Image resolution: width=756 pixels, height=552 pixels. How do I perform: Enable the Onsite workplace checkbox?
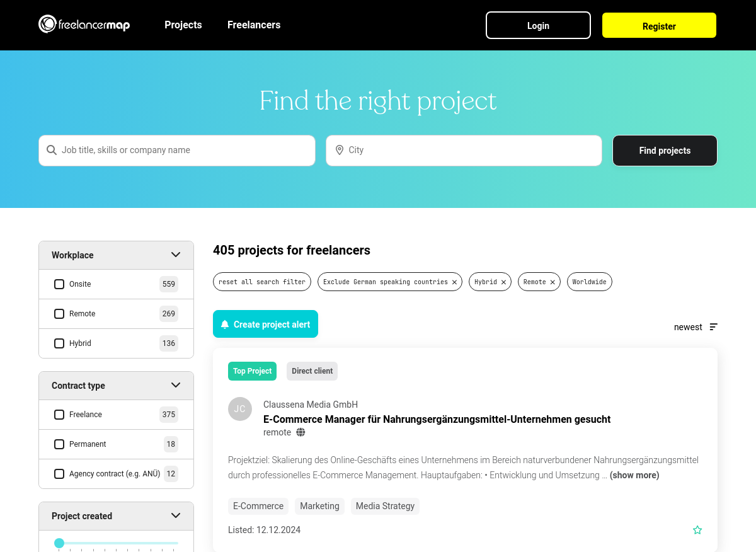pos(59,284)
